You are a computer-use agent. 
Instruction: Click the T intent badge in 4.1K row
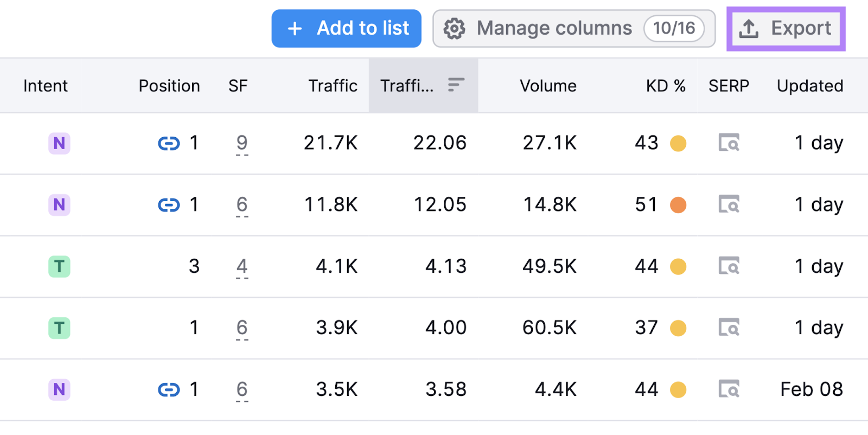click(x=59, y=266)
